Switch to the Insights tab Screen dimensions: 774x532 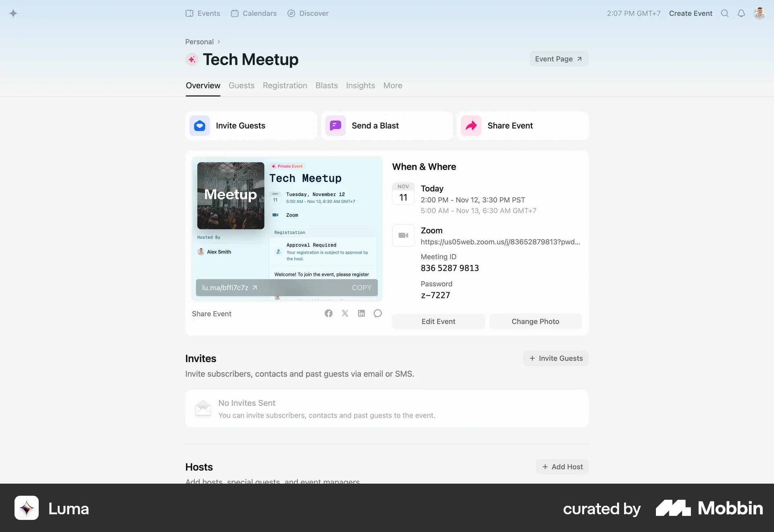pyautogui.click(x=360, y=85)
